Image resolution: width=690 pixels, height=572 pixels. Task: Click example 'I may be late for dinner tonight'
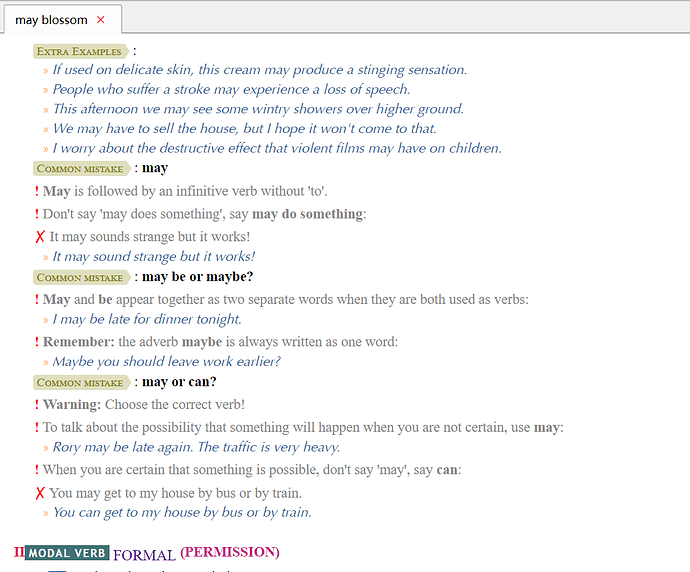(147, 319)
